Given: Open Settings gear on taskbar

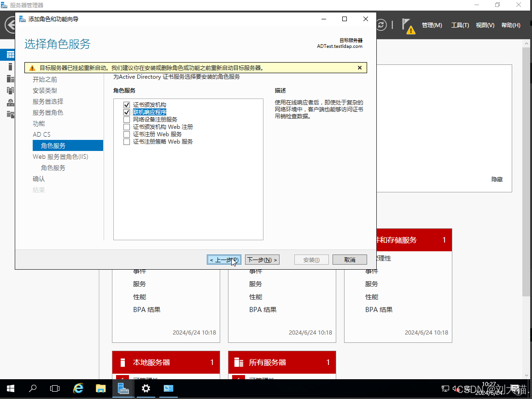Looking at the screenshot, I should (x=146, y=388).
